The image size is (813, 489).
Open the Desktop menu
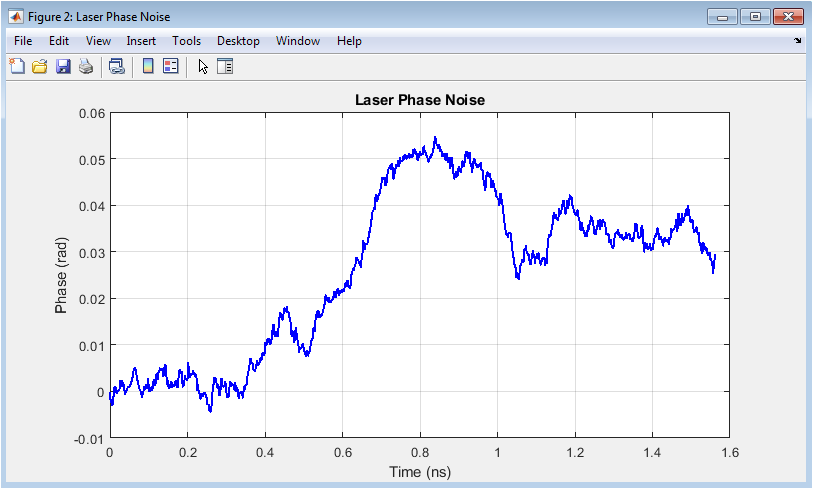[238, 41]
